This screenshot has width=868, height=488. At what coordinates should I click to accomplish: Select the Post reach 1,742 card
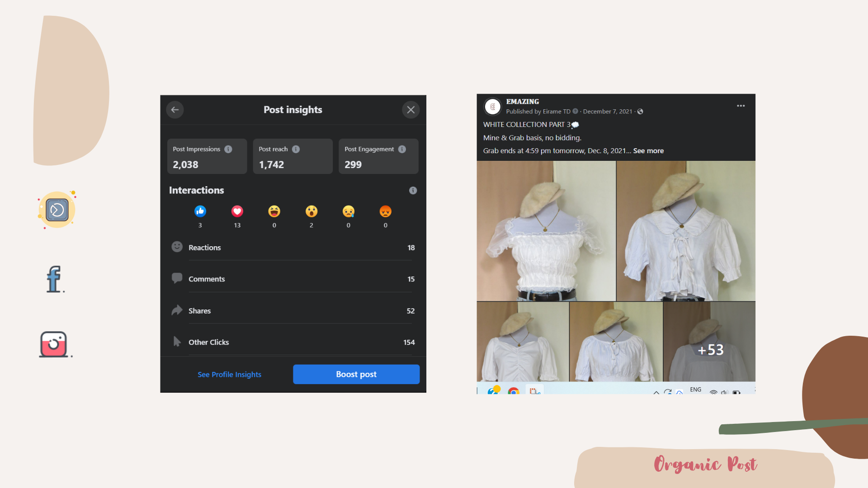click(293, 156)
